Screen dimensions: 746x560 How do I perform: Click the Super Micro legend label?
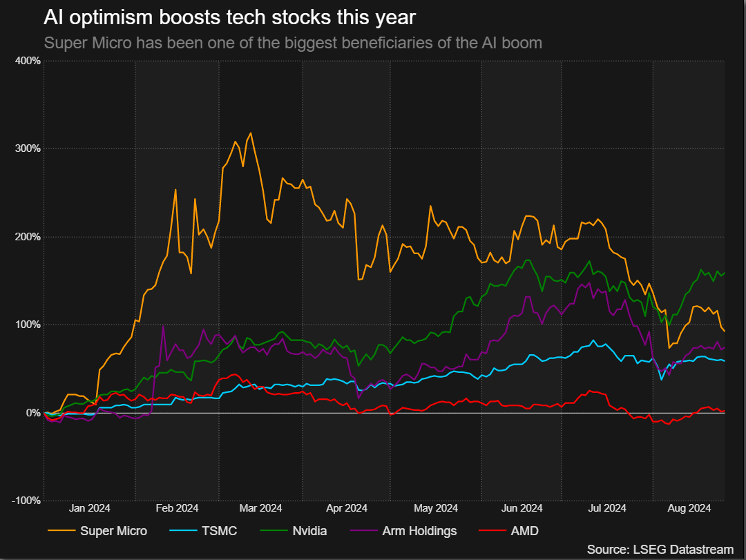pos(114,531)
